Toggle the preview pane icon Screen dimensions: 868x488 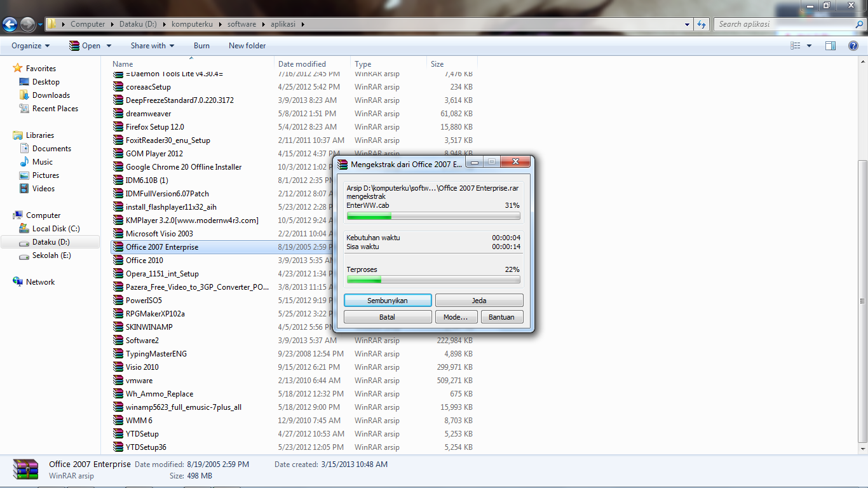coord(830,46)
